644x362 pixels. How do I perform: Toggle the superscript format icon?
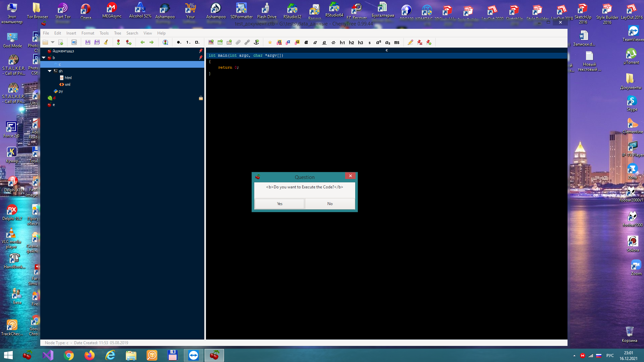[x=378, y=42]
